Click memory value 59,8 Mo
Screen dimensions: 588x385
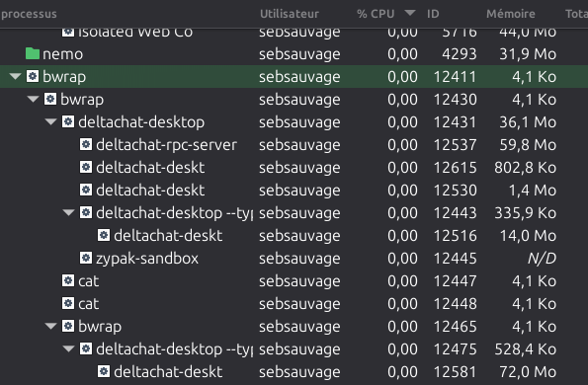(528, 145)
